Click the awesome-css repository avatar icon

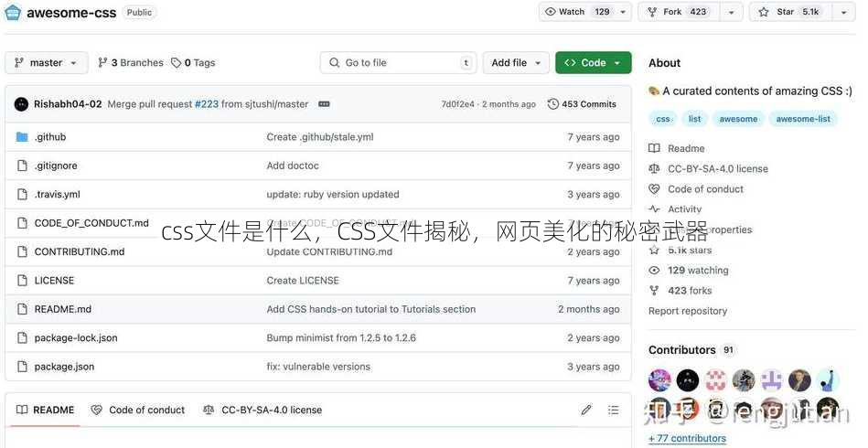[x=12, y=12]
